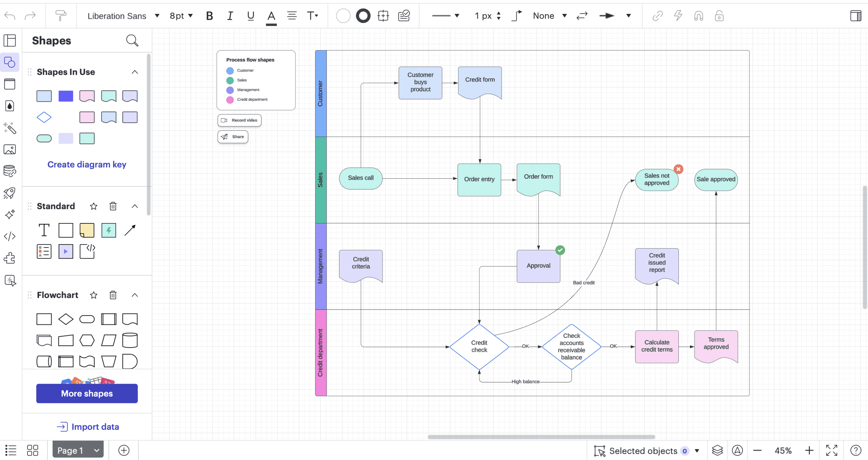Click the lock icon in toolbar
Image resolution: width=868 pixels, height=460 pixels.
point(719,16)
